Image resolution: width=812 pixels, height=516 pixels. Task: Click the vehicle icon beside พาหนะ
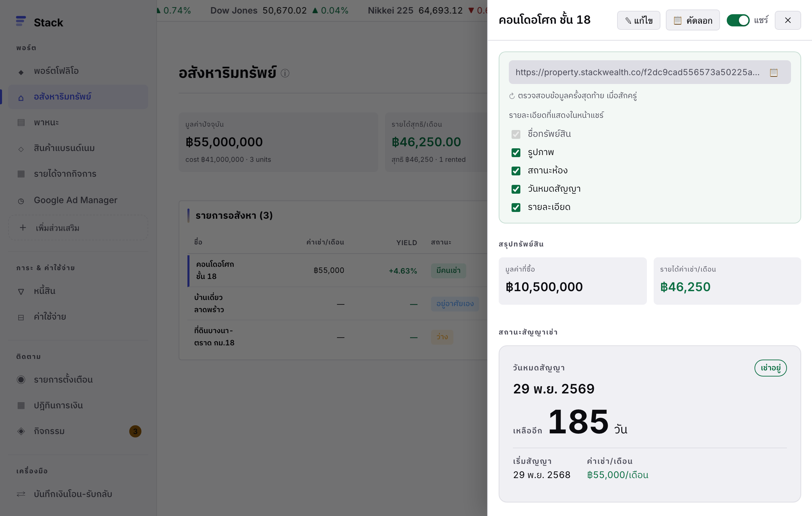tap(21, 123)
